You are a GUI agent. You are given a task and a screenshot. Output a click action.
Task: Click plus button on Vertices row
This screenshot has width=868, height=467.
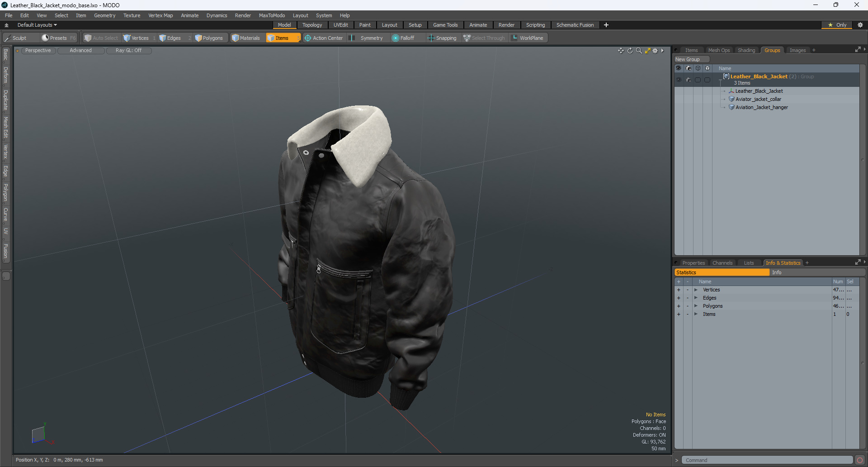point(679,290)
